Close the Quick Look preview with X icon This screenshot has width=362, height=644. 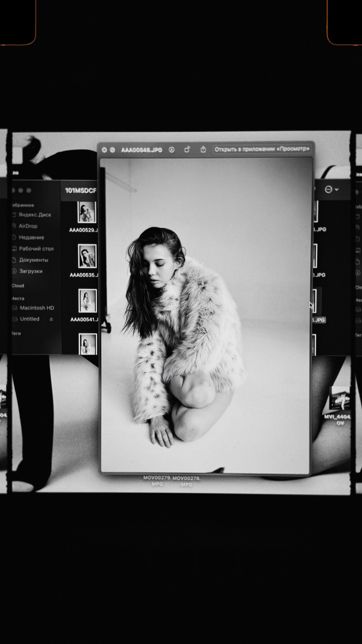104,150
